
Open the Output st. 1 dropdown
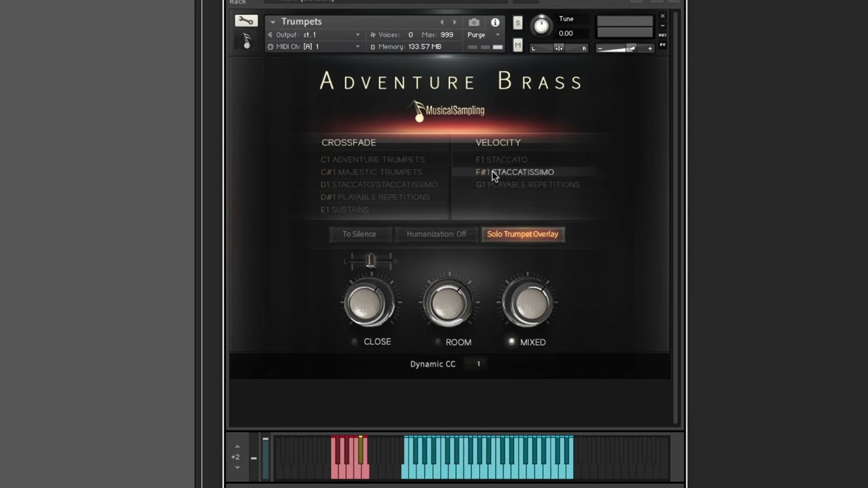click(x=314, y=35)
